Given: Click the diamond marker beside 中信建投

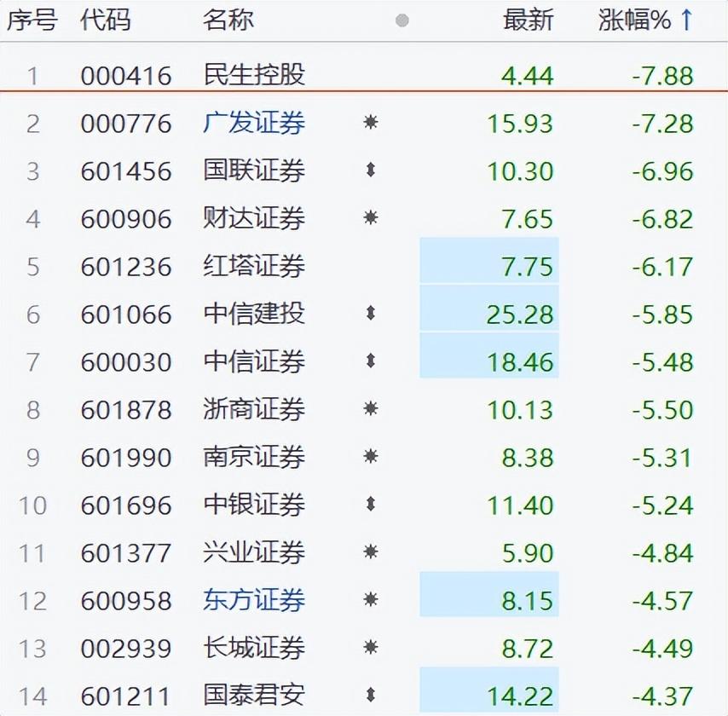Looking at the screenshot, I should (371, 314).
